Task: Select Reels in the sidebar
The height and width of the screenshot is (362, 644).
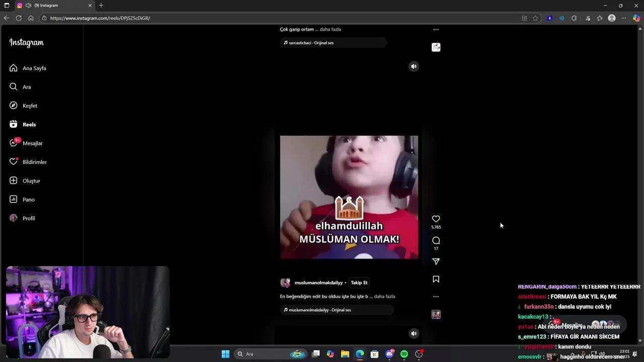Action: tap(23, 124)
